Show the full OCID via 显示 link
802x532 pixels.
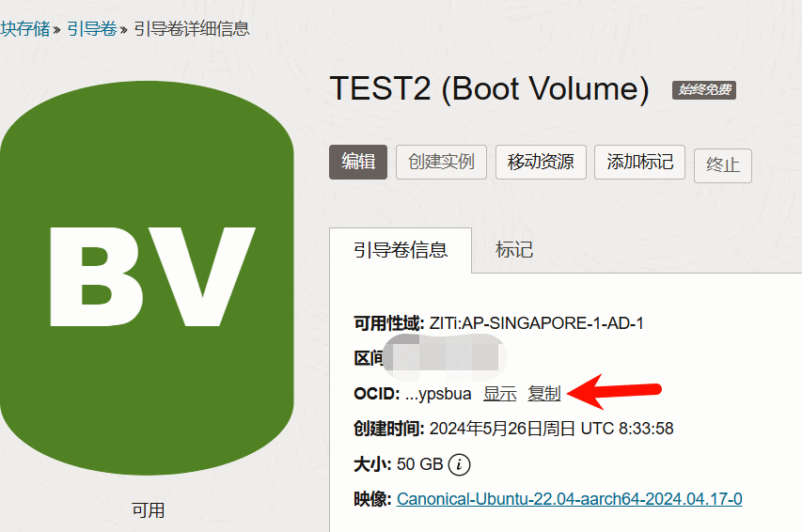tap(499, 394)
